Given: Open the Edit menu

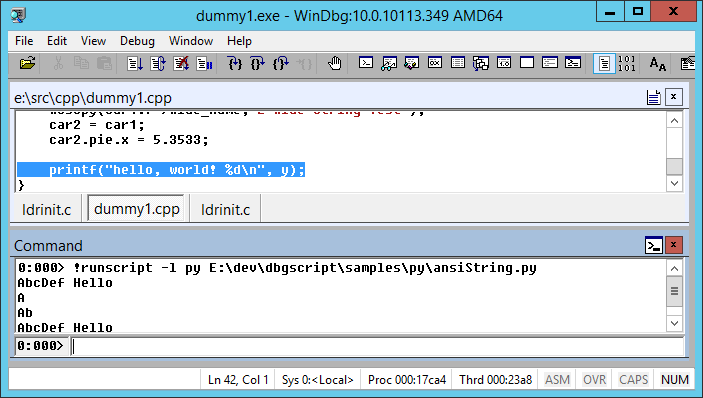Looking at the screenshot, I should (x=57, y=41).
